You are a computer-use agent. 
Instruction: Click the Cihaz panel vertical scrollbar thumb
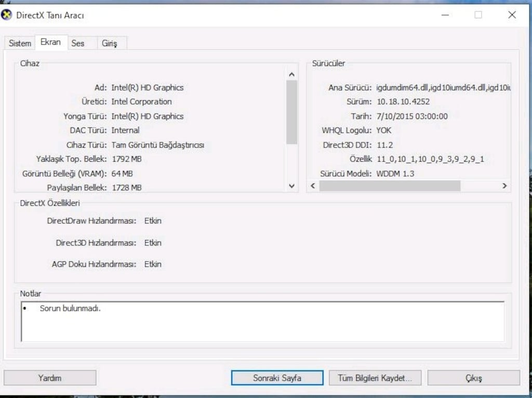tap(291, 112)
